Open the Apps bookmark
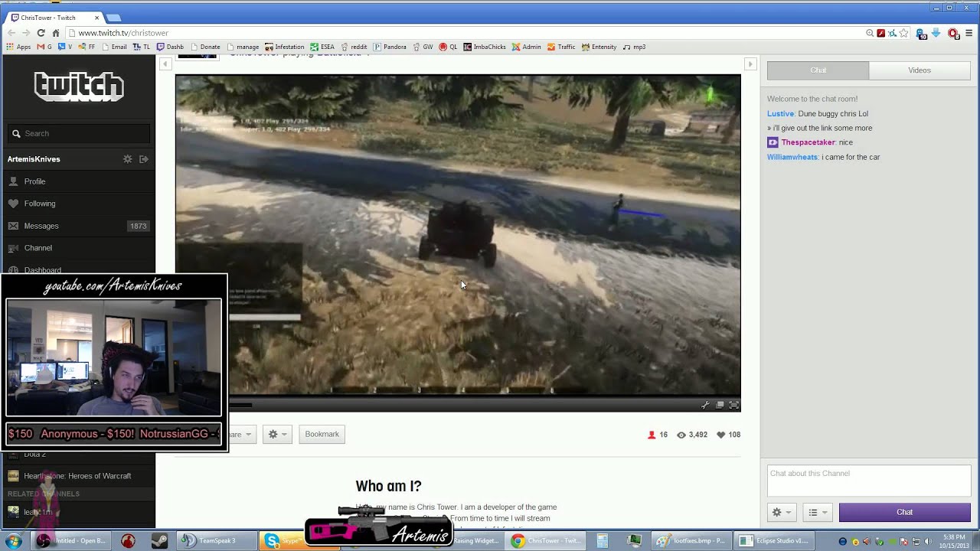This screenshot has width=980, height=551. click(18, 47)
